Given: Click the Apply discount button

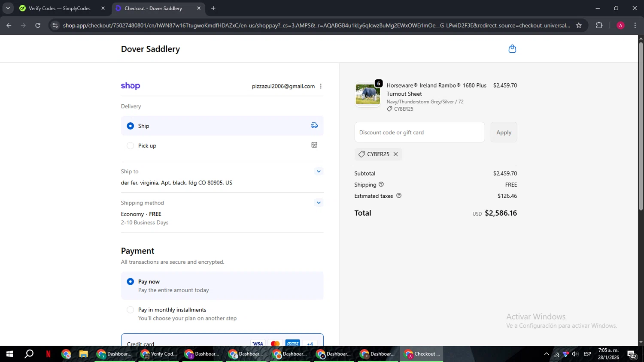Looking at the screenshot, I should click(504, 133).
